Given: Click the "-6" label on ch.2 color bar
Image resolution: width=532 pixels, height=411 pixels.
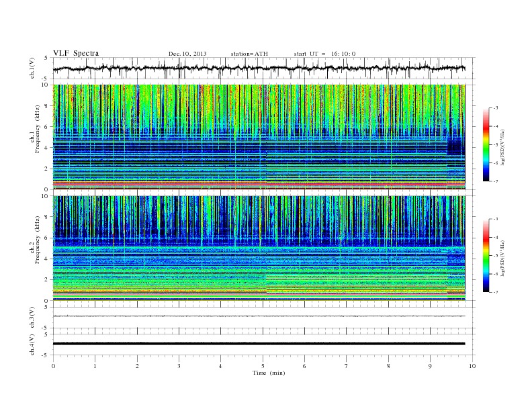Looking at the screenshot, I should click(x=496, y=274).
